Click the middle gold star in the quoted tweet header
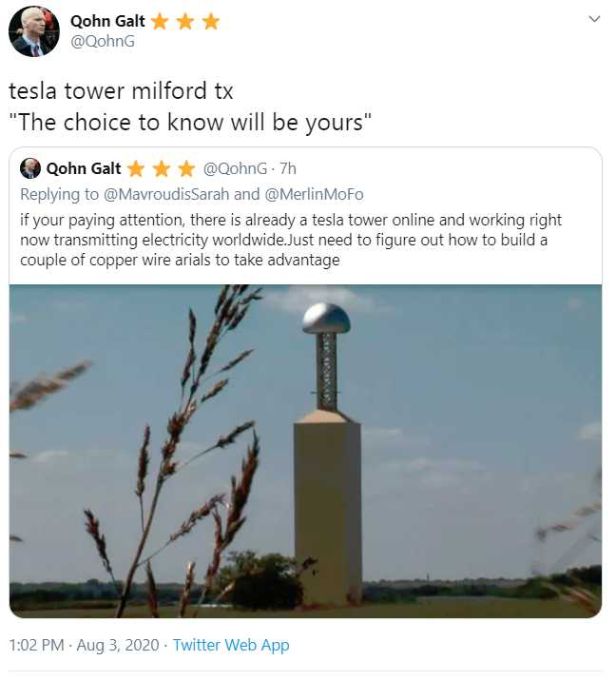 coord(161,169)
